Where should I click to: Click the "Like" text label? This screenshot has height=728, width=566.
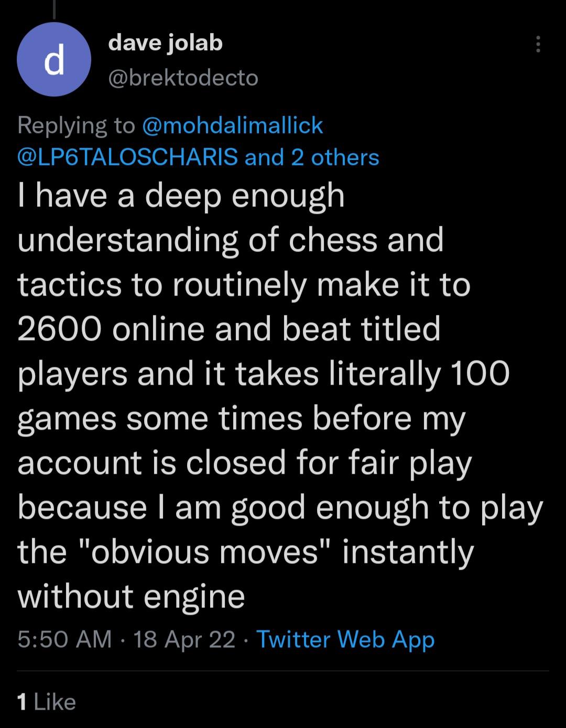pos(55,701)
